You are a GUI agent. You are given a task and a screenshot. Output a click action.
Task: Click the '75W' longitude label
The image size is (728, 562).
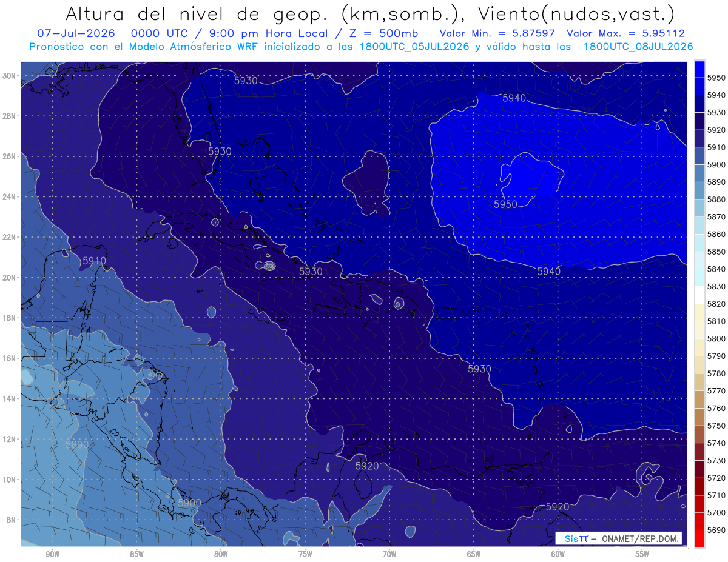pos(305,554)
